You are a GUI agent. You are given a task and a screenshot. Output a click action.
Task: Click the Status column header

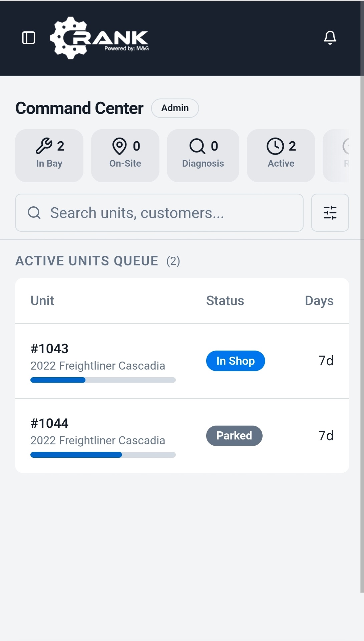coord(225,301)
